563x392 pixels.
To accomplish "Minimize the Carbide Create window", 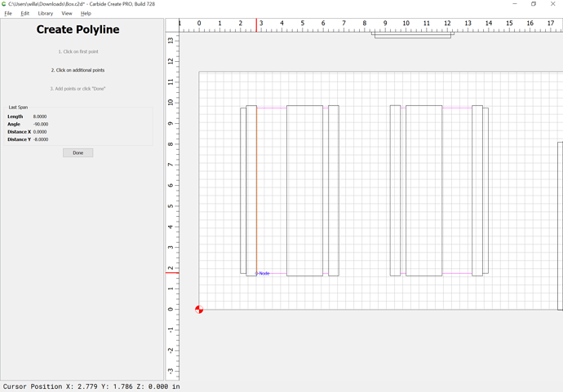I will pyautogui.click(x=516, y=4).
